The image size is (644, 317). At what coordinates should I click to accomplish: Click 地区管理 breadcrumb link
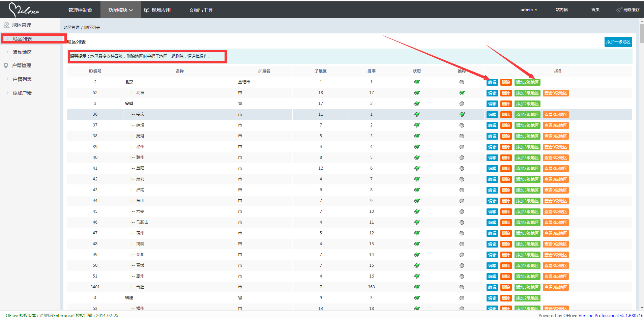click(71, 28)
